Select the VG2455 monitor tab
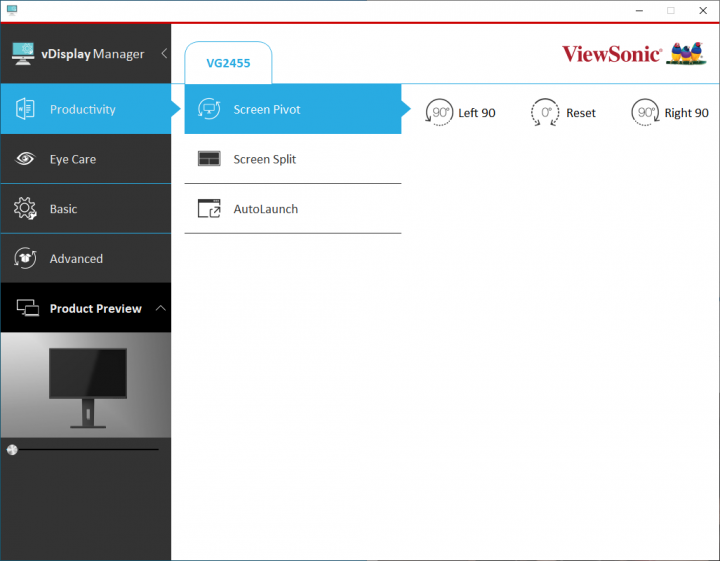Image resolution: width=720 pixels, height=561 pixels. pos(228,63)
